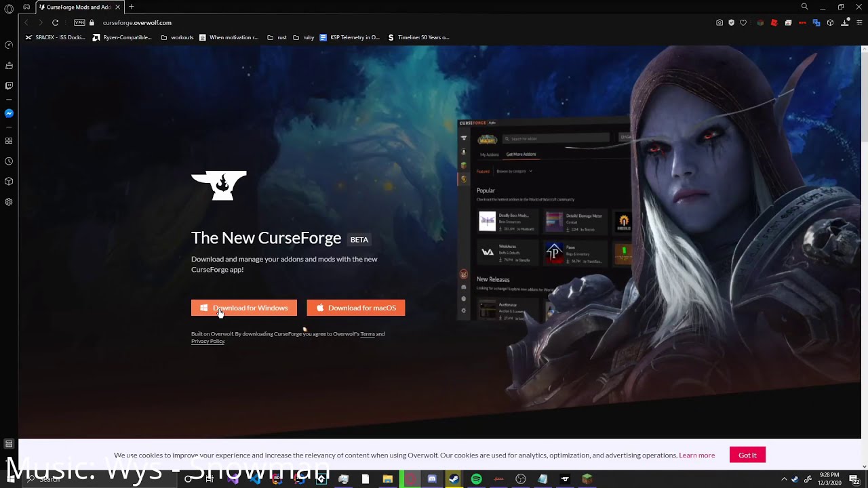Go forward to the next page
This screenshot has height=488, width=868.
[41, 22]
